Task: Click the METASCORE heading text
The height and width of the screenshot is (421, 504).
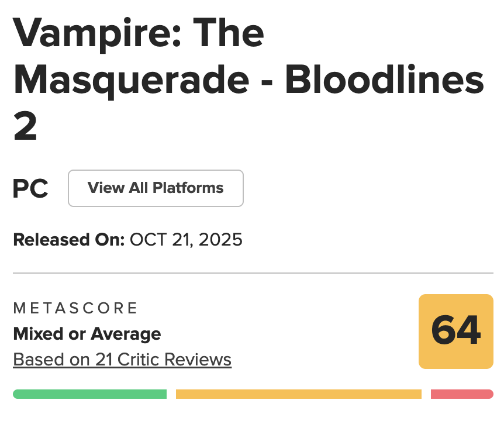Action: tap(75, 308)
